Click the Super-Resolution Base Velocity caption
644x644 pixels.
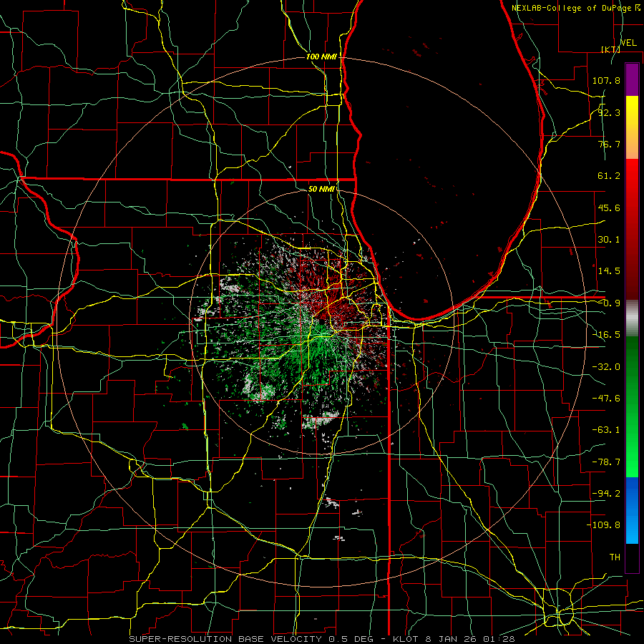point(321,639)
